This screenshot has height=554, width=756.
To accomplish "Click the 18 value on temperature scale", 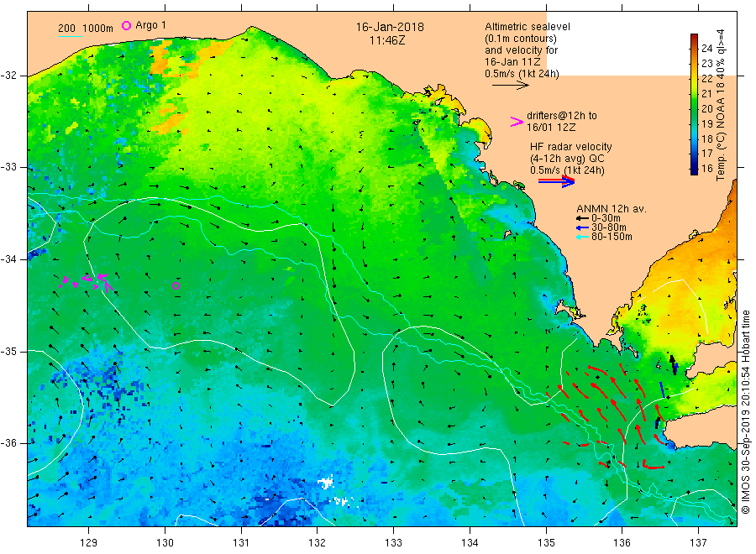I will point(706,138).
